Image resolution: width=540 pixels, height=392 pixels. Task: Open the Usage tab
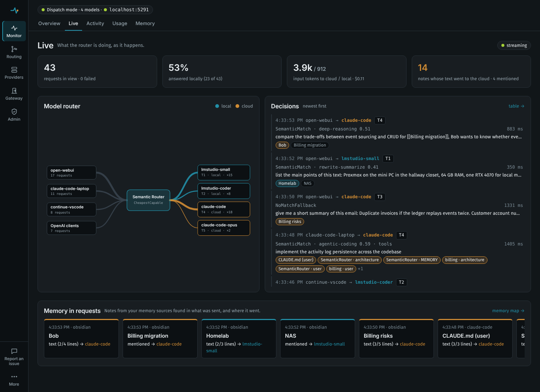pyautogui.click(x=120, y=23)
